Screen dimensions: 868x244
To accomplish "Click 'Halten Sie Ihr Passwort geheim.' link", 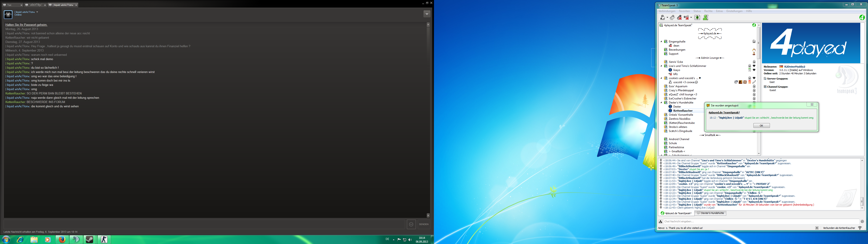I will click(x=26, y=25).
